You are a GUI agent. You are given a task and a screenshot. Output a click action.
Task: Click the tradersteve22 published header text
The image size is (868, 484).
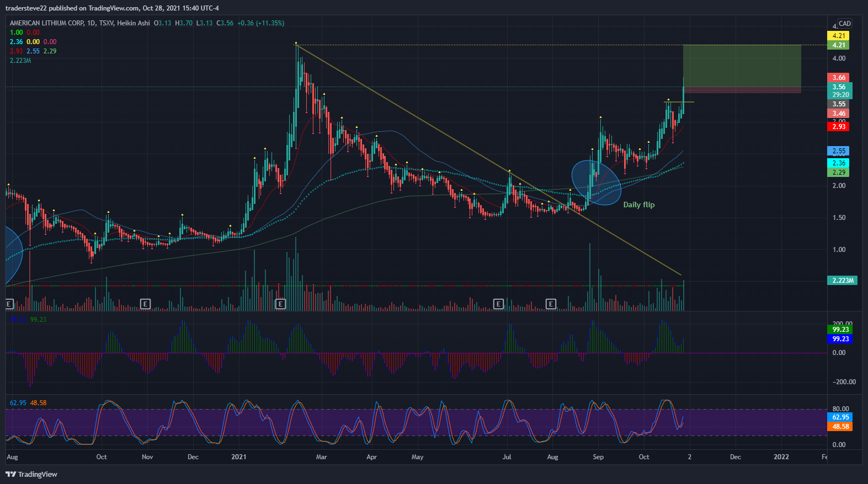(112, 8)
